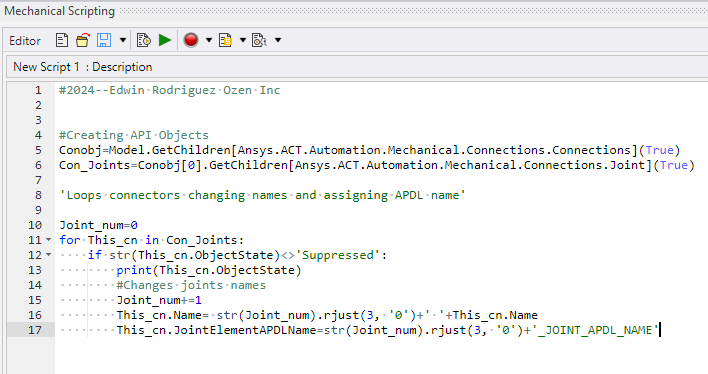Click the Joint_num+=1 line
The image size is (708, 374).
coord(159,300)
